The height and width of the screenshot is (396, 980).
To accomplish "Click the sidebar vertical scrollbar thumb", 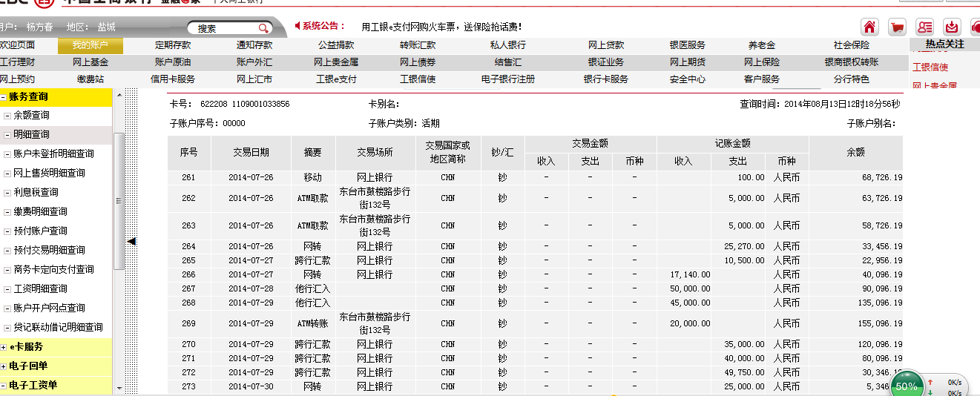I will 118,200.
